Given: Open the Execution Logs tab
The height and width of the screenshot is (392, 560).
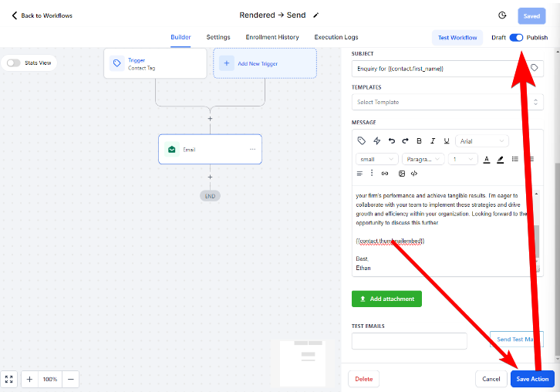Looking at the screenshot, I should 336,37.
